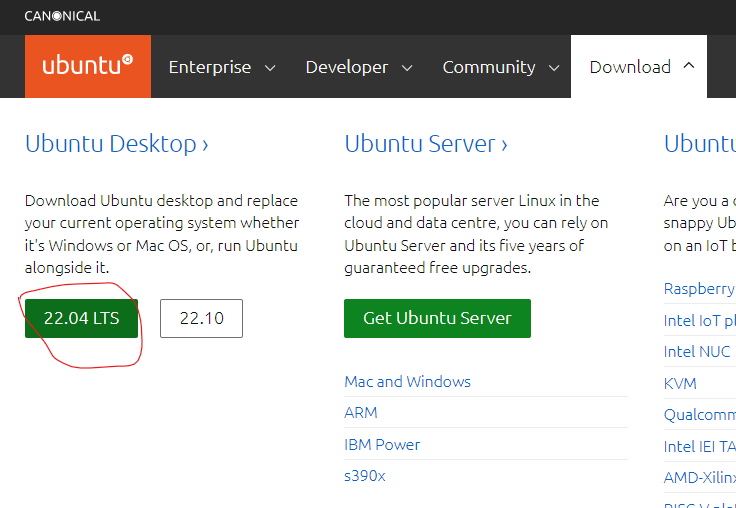
Task: Open the Intel NUC link
Action: point(697,352)
